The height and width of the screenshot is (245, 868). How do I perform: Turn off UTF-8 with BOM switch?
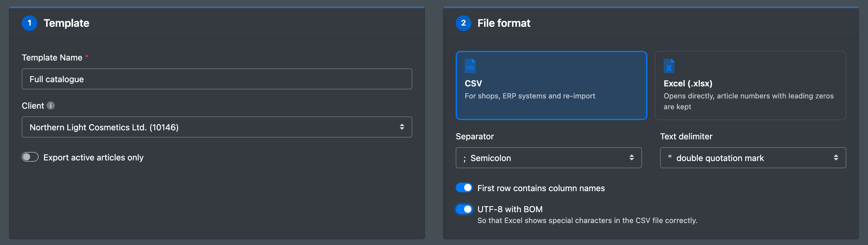tap(464, 209)
